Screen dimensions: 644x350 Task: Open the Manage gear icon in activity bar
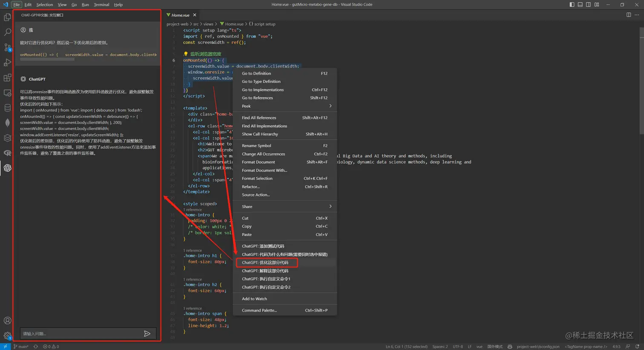(x=7, y=336)
